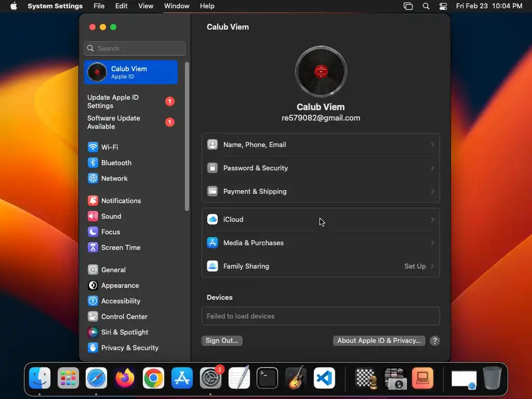
Task: Open Visual Studio Code from Dock
Action: click(324, 378)
